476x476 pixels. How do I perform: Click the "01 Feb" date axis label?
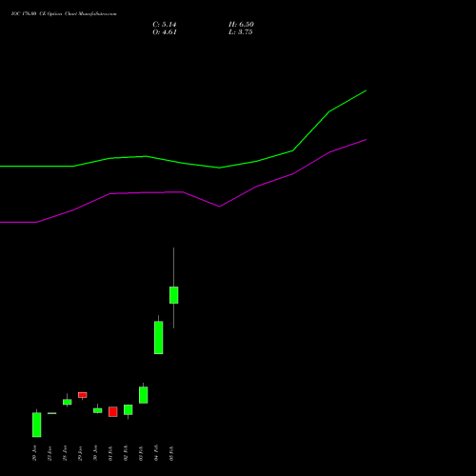coord(110,453)
